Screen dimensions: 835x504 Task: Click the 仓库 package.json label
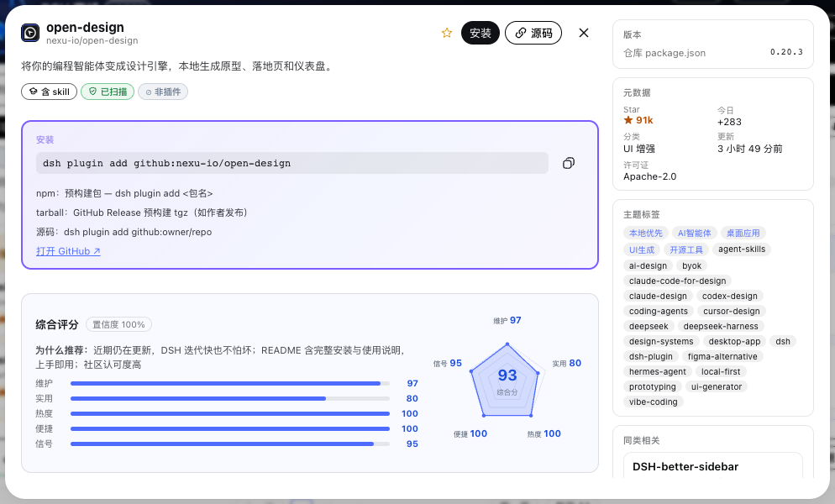coord(664,53)
